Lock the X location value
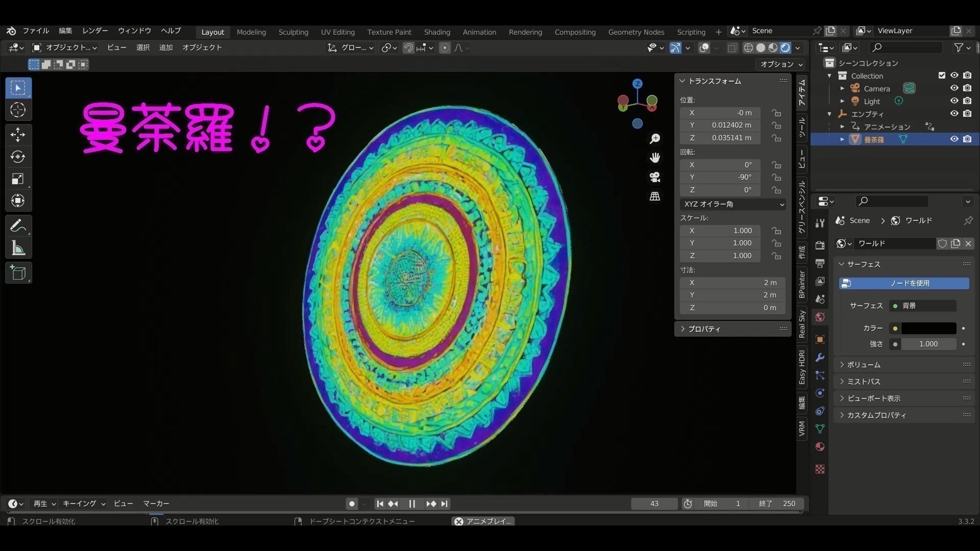 coord(776,113)
